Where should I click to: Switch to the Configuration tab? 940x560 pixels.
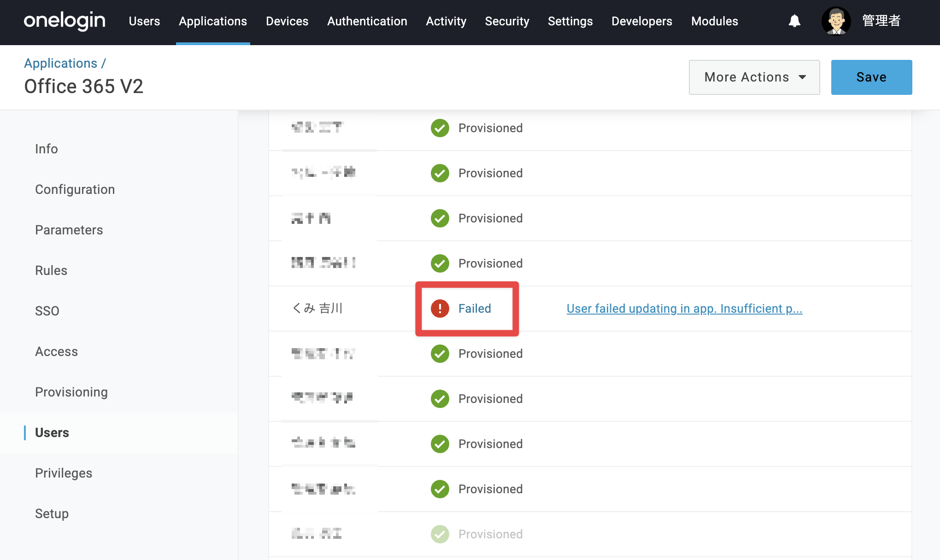(75, 189)
